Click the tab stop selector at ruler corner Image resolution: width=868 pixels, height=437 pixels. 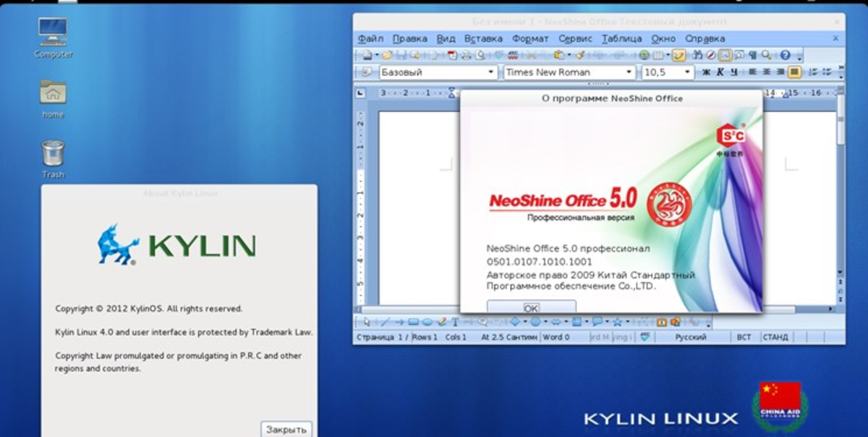click(x=360, y=93)
